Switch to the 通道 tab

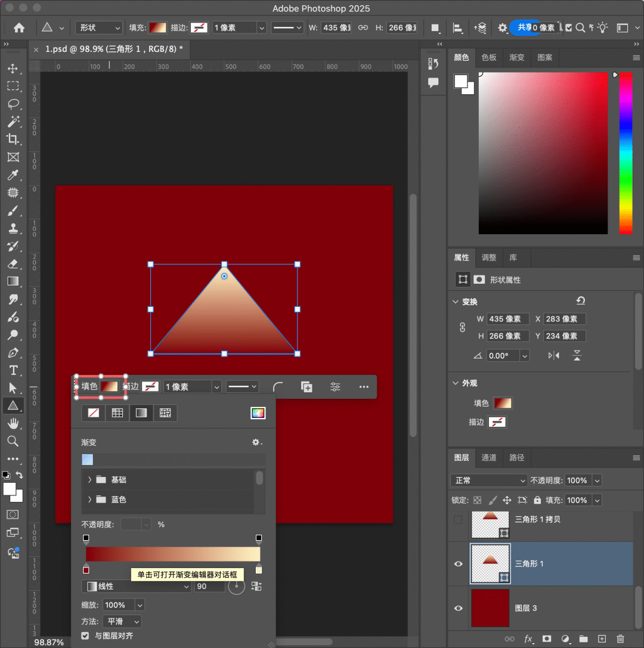489,457
